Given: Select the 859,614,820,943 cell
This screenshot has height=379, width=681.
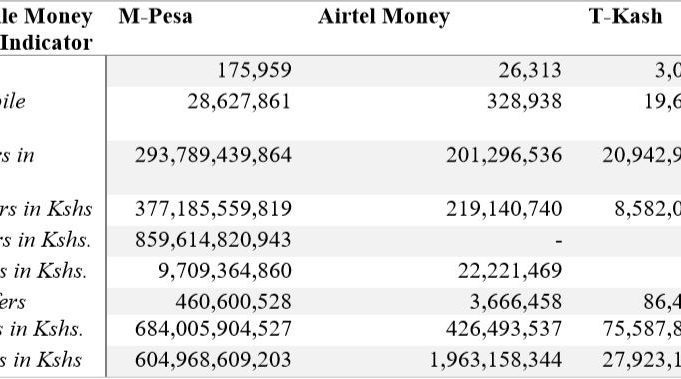Looking at the screenshot, I should [213, 240].
